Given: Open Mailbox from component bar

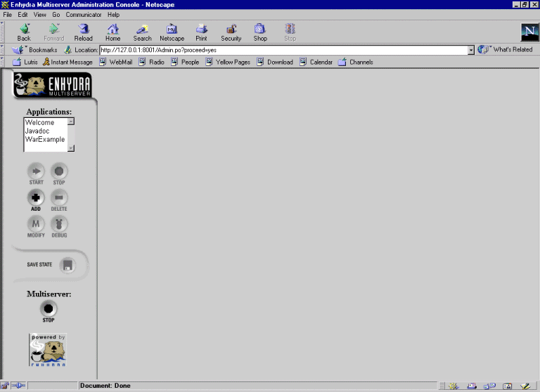Looking at the screenshot, I should tap(472, 386).
